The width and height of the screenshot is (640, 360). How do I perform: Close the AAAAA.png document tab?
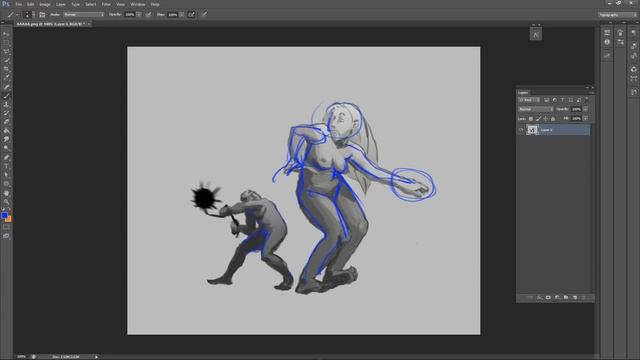pos(89,24)
